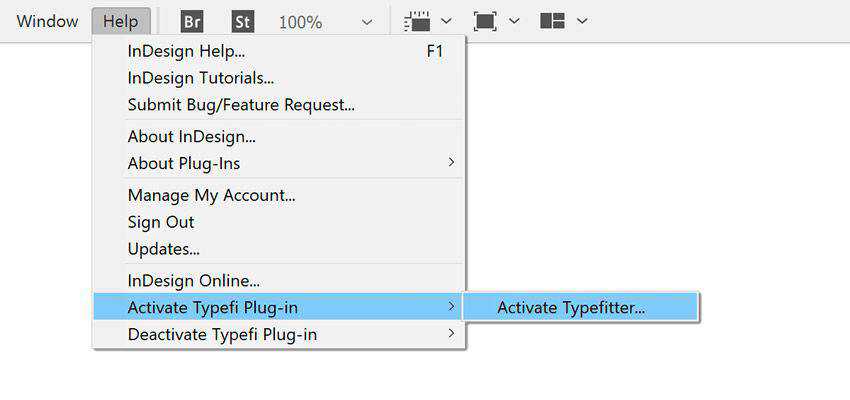Image resolution: width=850 pixels, height=400 pixels.
Task: Click the Arrange Documents icon
Action: [x=552, y=21]
